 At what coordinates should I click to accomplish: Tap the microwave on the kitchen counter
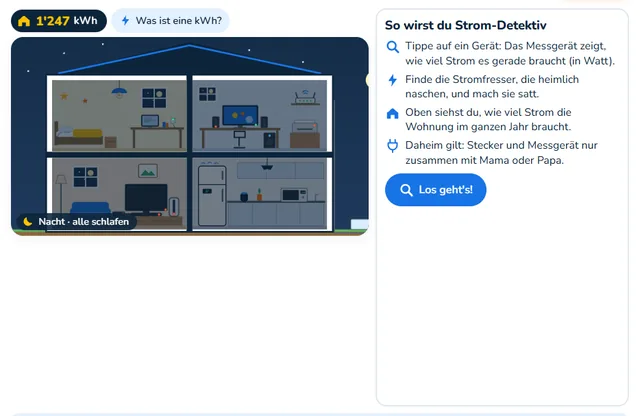[x=294, y=195]
